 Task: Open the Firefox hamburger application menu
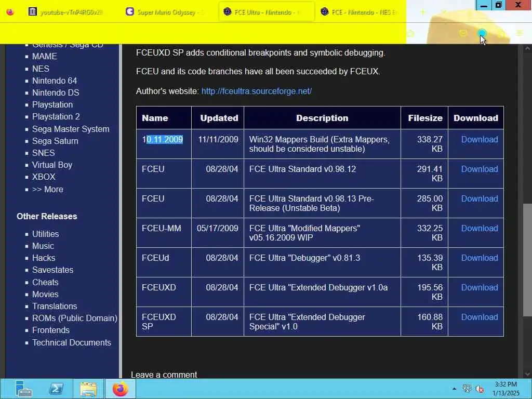pos(520,33)
